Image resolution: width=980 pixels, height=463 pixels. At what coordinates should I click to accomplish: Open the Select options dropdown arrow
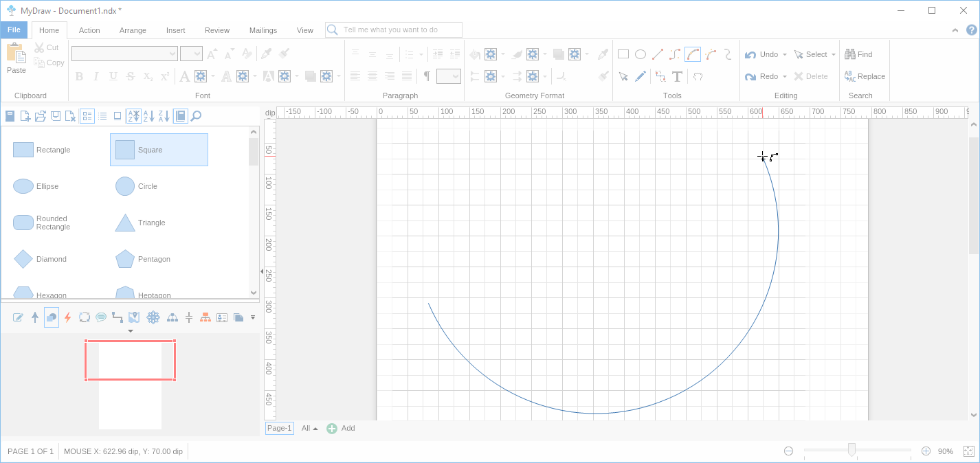tap(834, 55)
